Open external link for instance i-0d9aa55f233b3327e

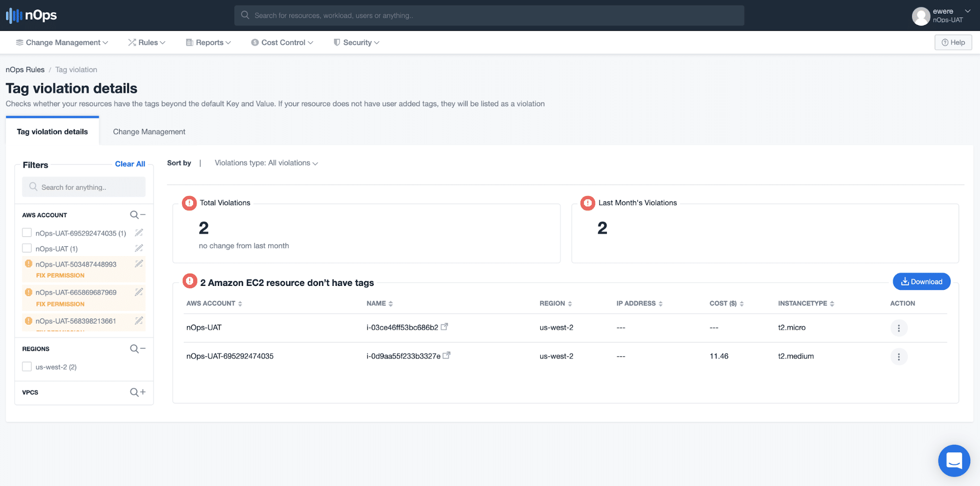[447, 356]
